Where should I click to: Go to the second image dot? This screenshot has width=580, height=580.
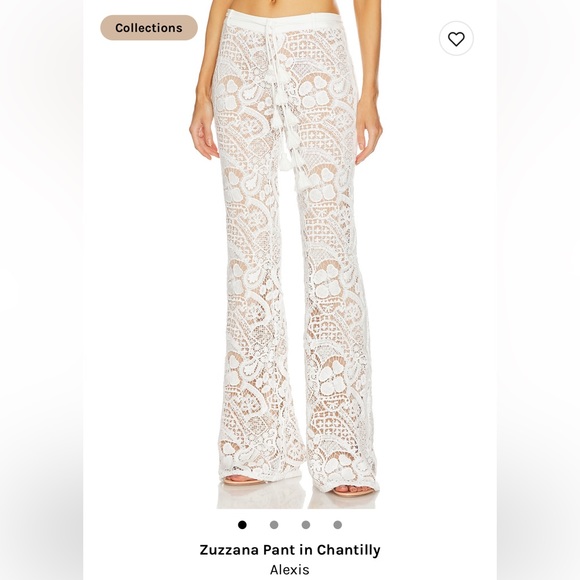click(x=274, y=525)
